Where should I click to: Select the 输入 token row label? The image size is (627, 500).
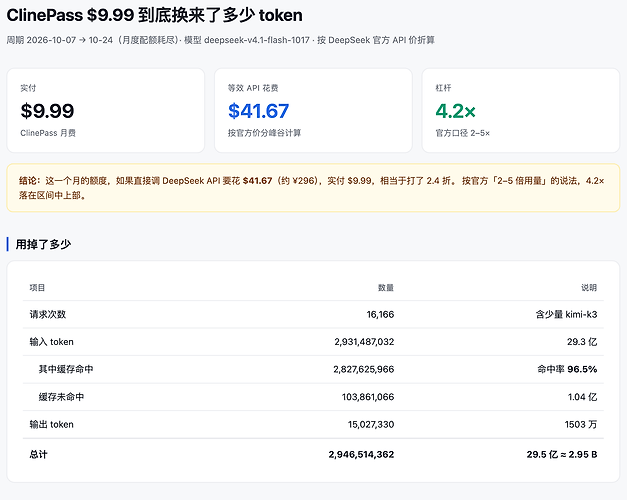(x=52, y=342)
